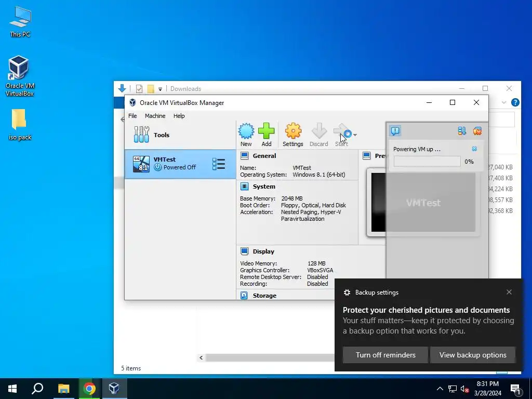Click the Storage section header

(264, 296)
